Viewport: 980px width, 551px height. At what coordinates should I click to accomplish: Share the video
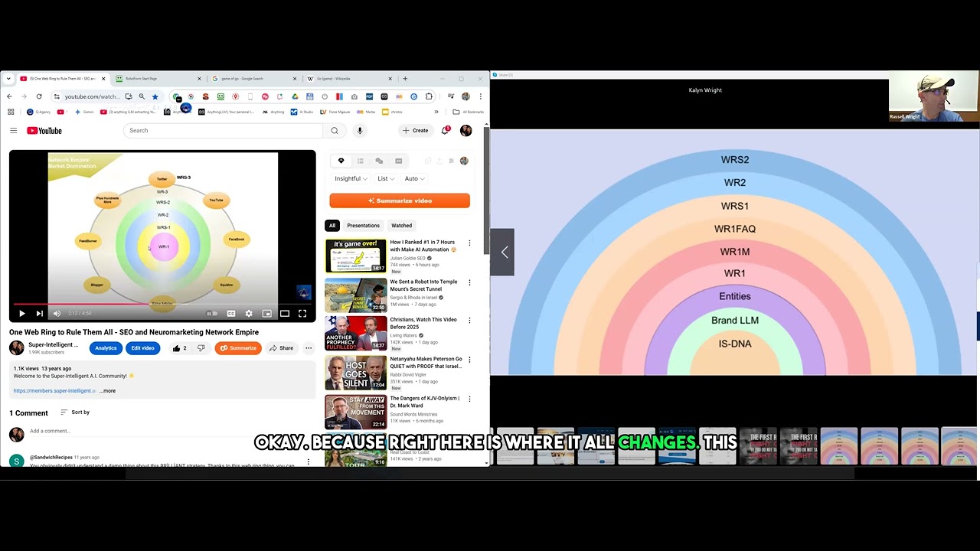pyautogui.click(x=281, y=348)
